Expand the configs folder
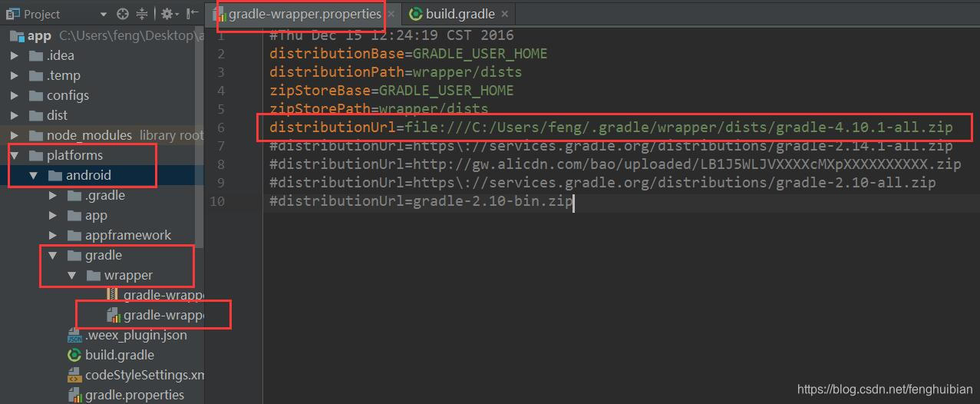 (x=15, y=95)
